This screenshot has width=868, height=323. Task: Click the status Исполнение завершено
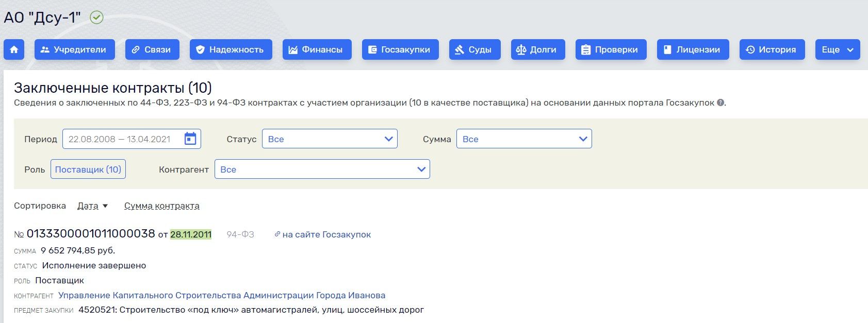(94, 265)
